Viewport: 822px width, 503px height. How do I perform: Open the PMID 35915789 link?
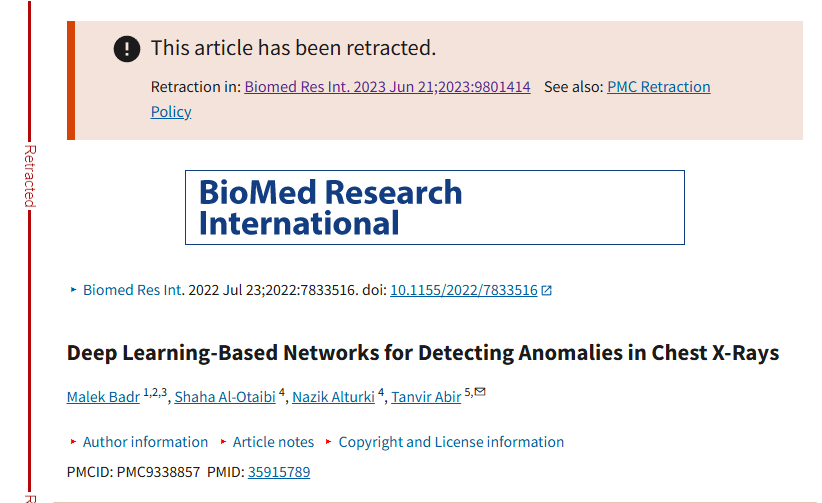tap(279, 472)
